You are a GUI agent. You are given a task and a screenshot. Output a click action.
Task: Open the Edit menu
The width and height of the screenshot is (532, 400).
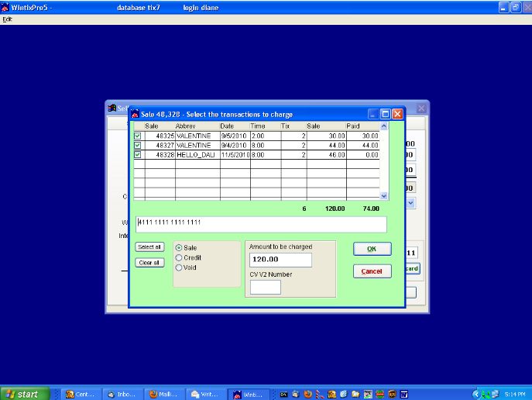tap(7, 19)
